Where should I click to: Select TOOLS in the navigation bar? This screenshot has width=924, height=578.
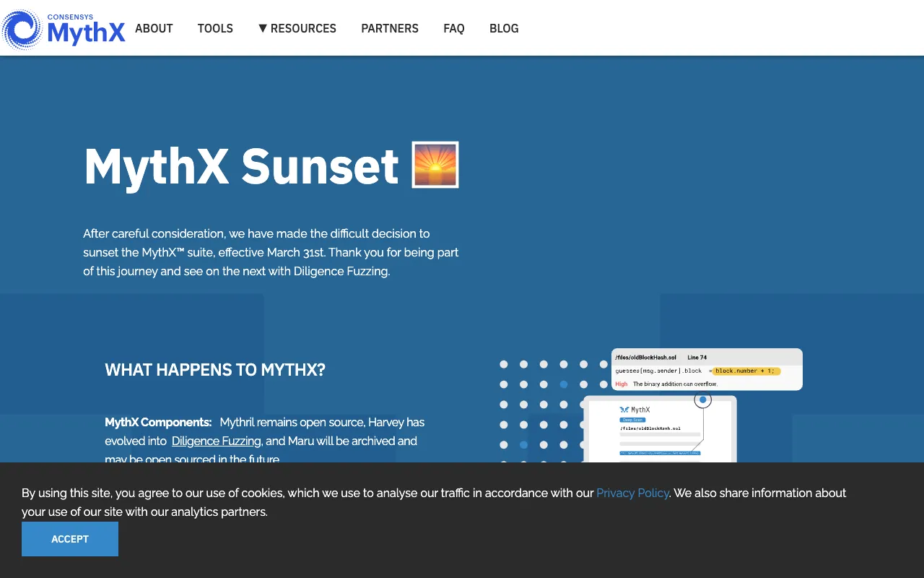[x=215, y=28]
